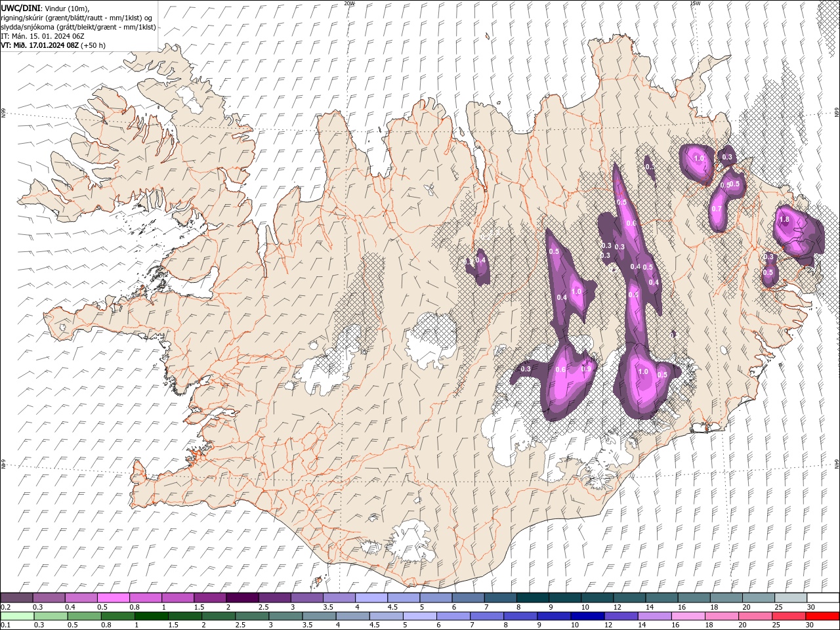Pick the 16 pale pink rain scale swatch
This screenshot has width=840, height=630.
pyautogui.click(x=688, y=616)
